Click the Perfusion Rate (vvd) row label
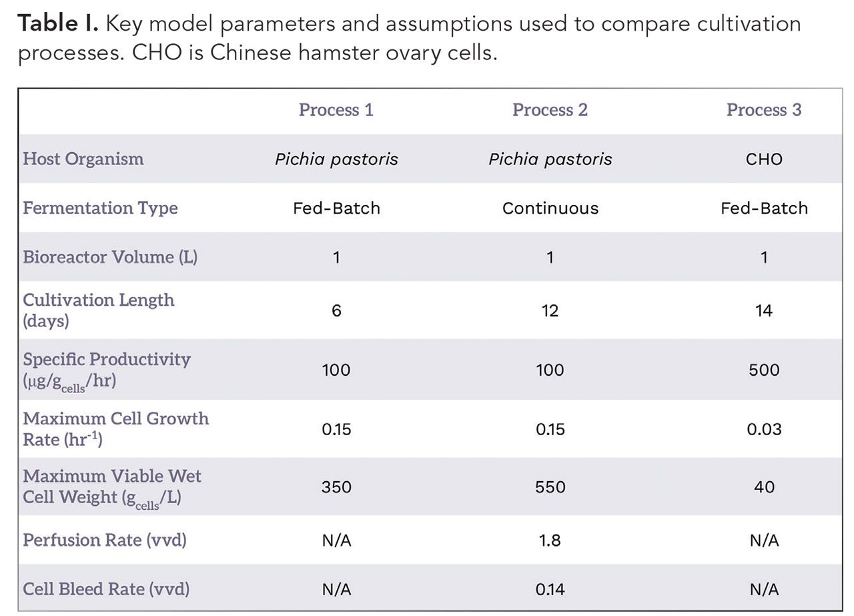This screenshot has height=616, width=854. (105, 539)
